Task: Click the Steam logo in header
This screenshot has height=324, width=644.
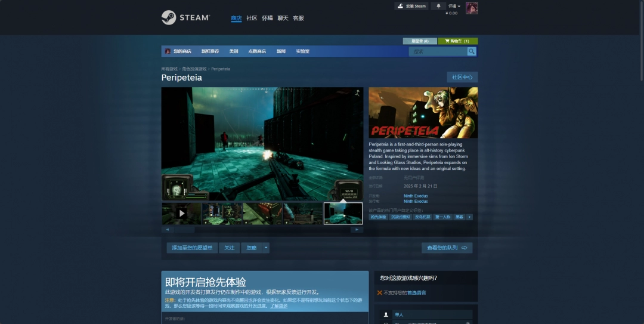Action: (x=185, y=18)
